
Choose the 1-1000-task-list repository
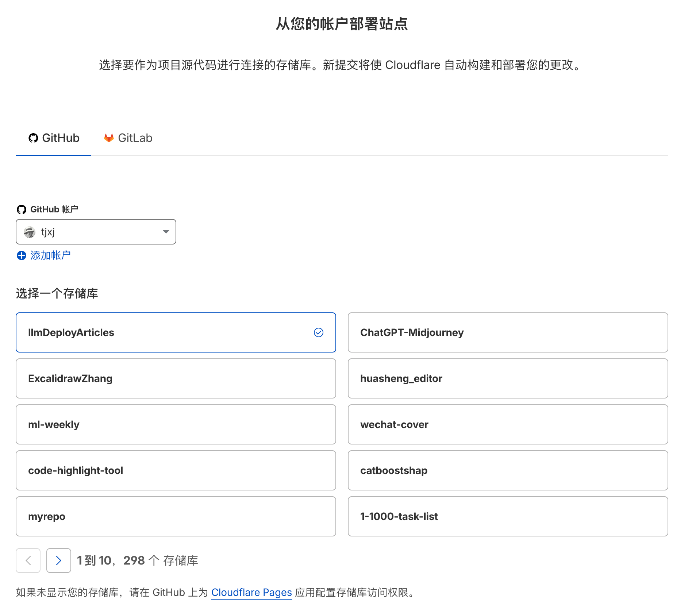coord(507,516)
